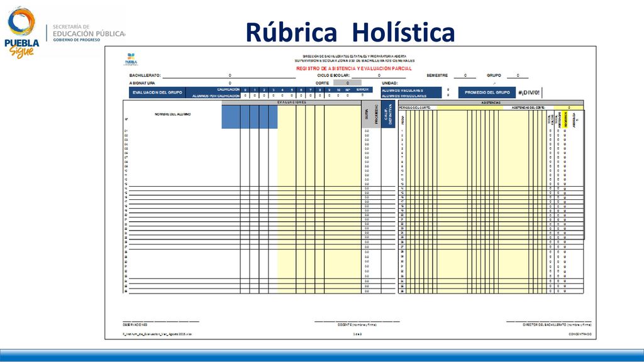
Task: Click the 'SUMA' vertical column header
Action: coord(367,114)
